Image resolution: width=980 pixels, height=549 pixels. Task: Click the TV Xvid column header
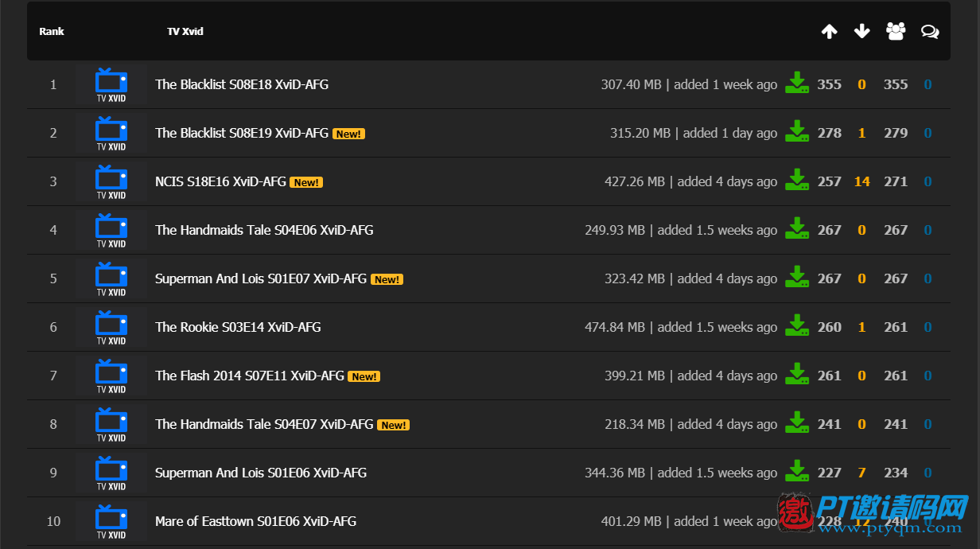coord(185,32)
